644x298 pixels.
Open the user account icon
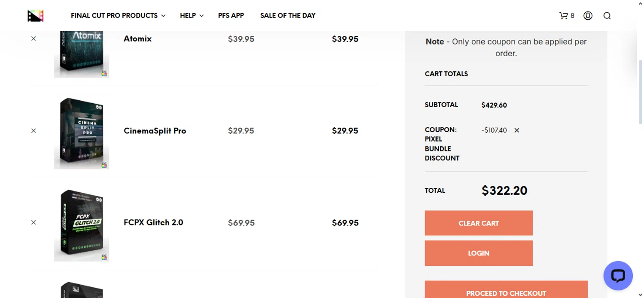[588, 15]
